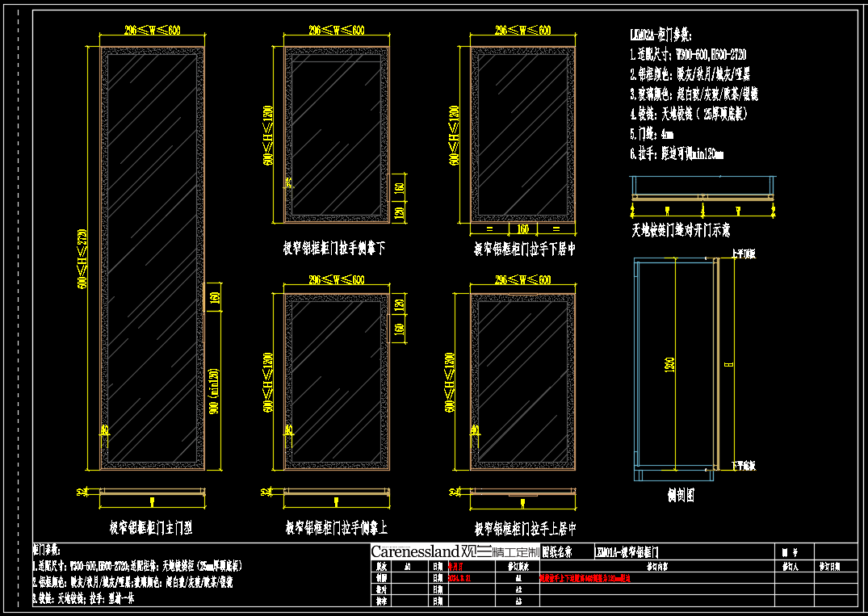Select the label 极窄铝框柜门主门型
The height and width of the screenshot is (616, 868).
coord(151,529)
